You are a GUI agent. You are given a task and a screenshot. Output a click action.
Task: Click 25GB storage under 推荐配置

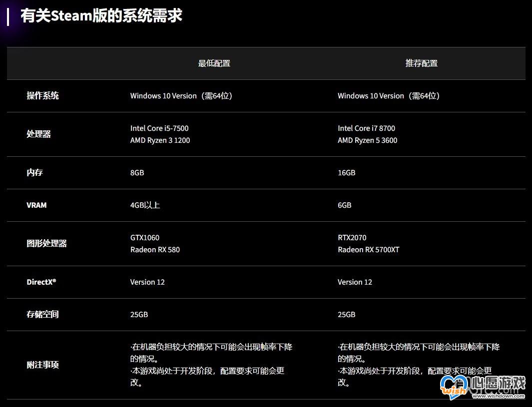tap(346, 315)
